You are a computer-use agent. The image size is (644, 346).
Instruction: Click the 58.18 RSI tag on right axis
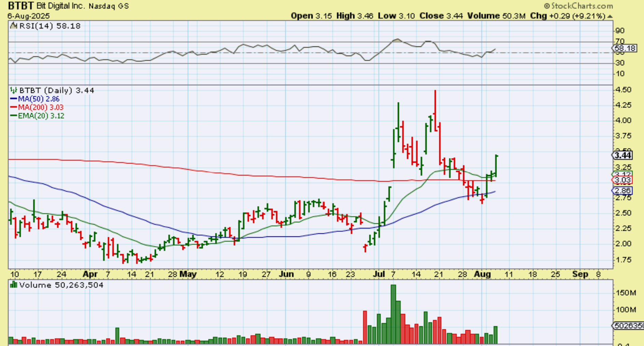(x=625, y=48)
